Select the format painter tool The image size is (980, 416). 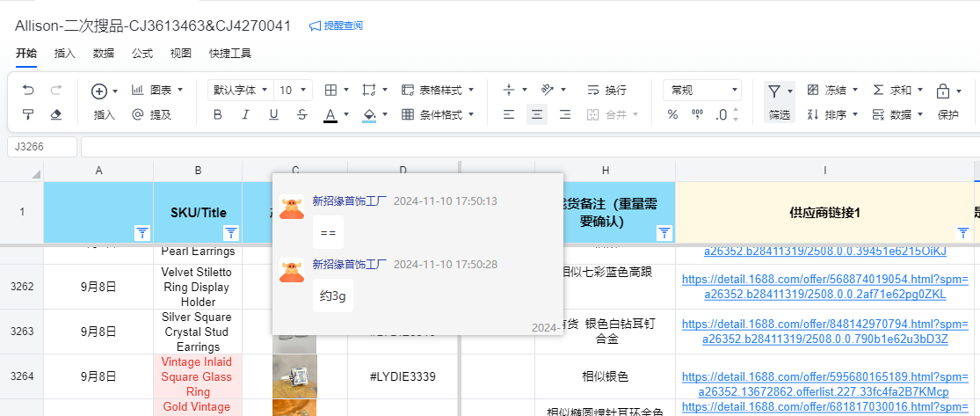[x=28, y=114]
